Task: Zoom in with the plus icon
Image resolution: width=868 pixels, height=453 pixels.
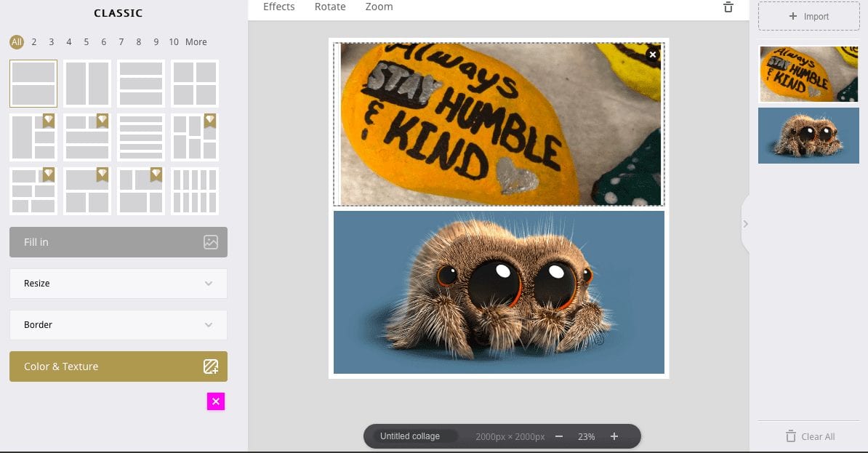Action: point(614,436)
